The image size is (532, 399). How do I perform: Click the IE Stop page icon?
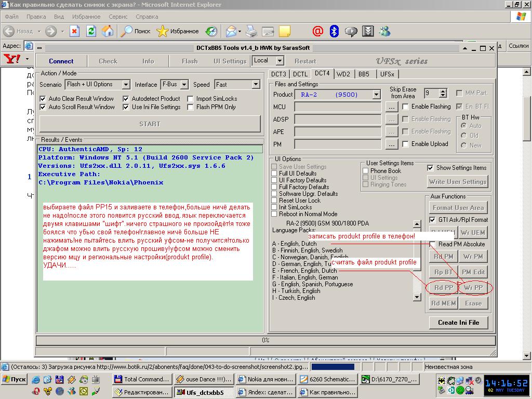tap(74, 31)
